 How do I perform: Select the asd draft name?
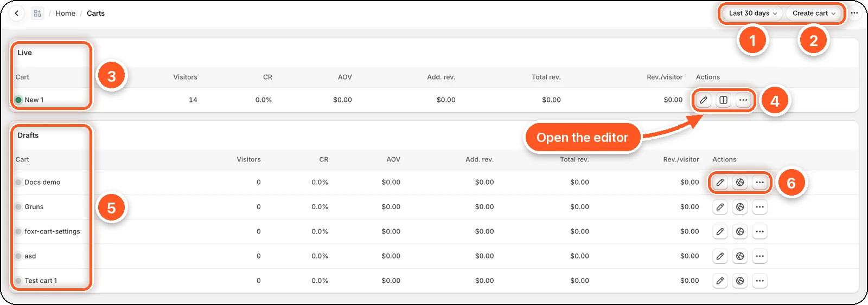pyautogui.click(x=30, y=256)
